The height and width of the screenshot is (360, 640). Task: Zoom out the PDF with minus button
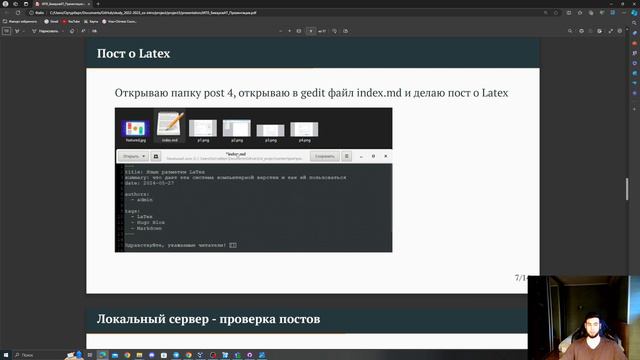pyautogui.click(x=280, y=31)
